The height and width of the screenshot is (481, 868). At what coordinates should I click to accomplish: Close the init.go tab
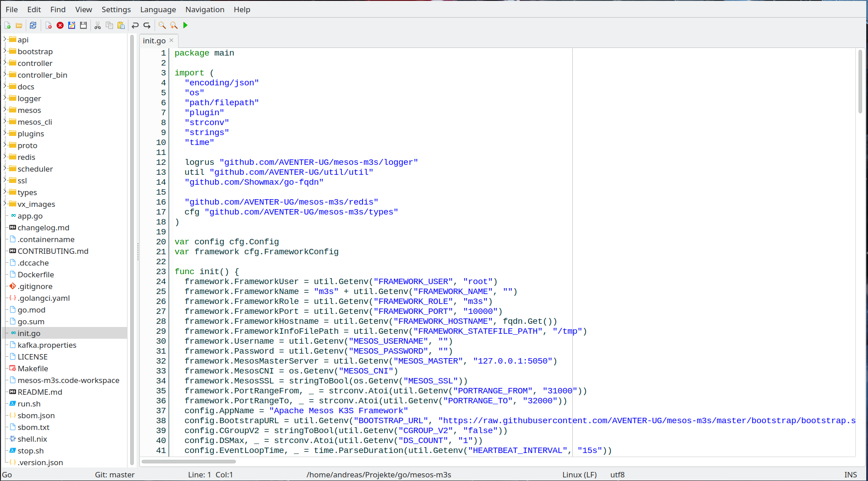[171, 40]
